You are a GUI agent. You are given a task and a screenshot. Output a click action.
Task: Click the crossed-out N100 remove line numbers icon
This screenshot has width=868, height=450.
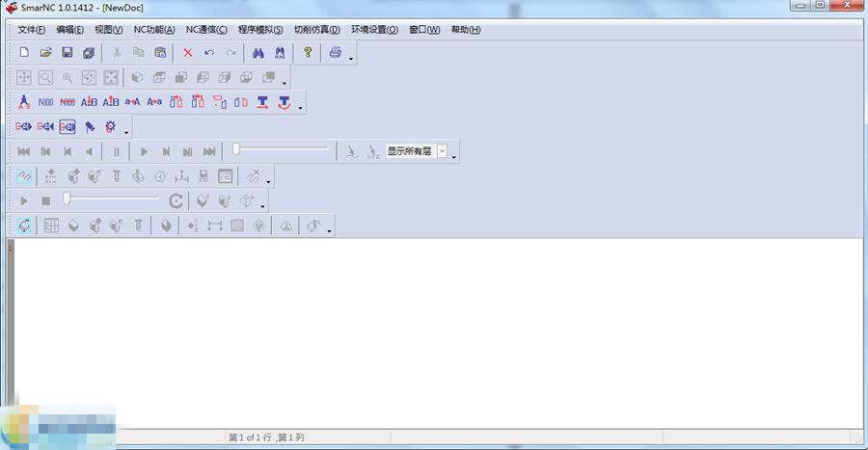pyautogui.click(x=67, y=102)
